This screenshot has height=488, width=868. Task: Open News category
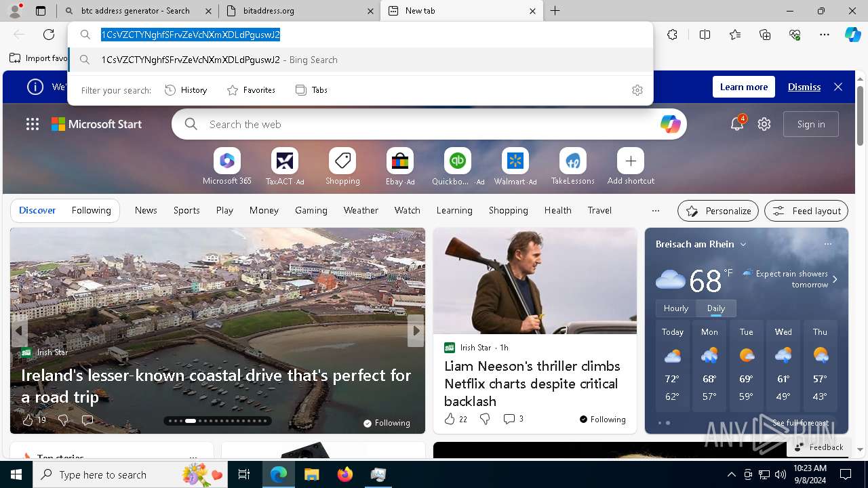click(146, 211)
